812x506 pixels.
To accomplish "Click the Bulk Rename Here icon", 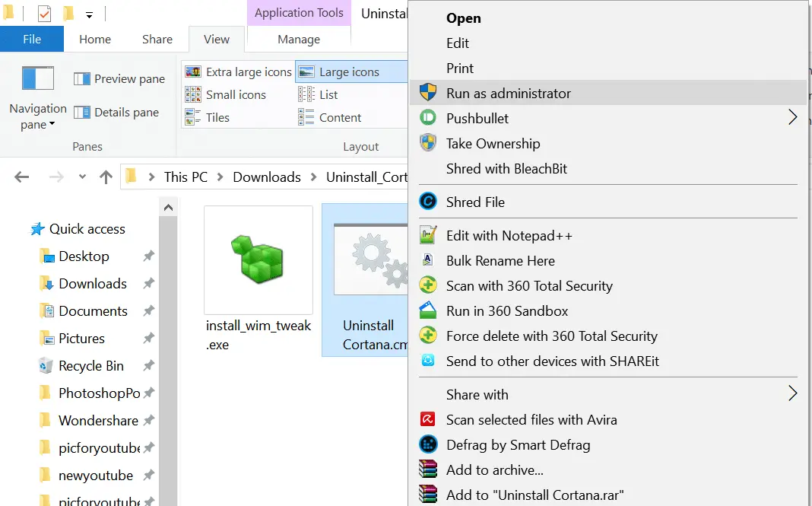I will tap(428, 259).
